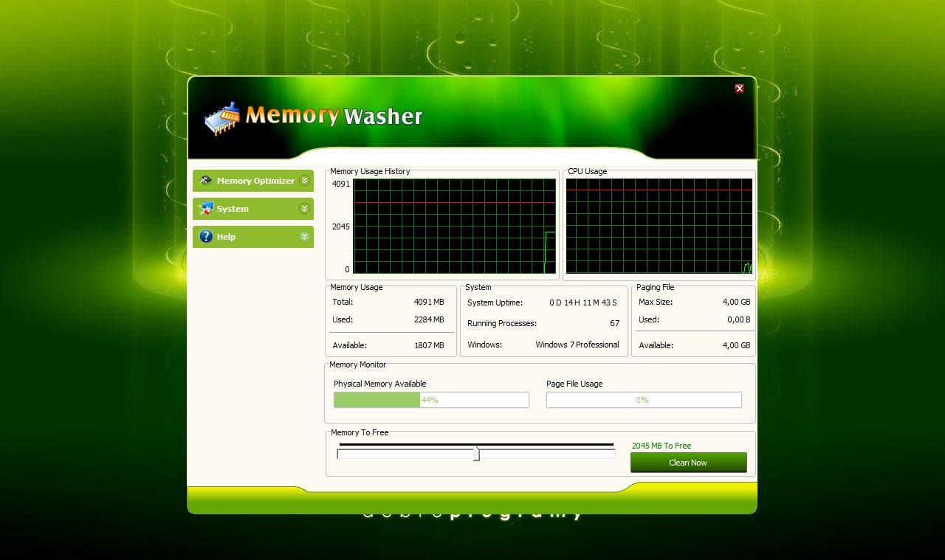Screen dimensions: 945x560
Task: Open the System menu item
Action: 253,209
